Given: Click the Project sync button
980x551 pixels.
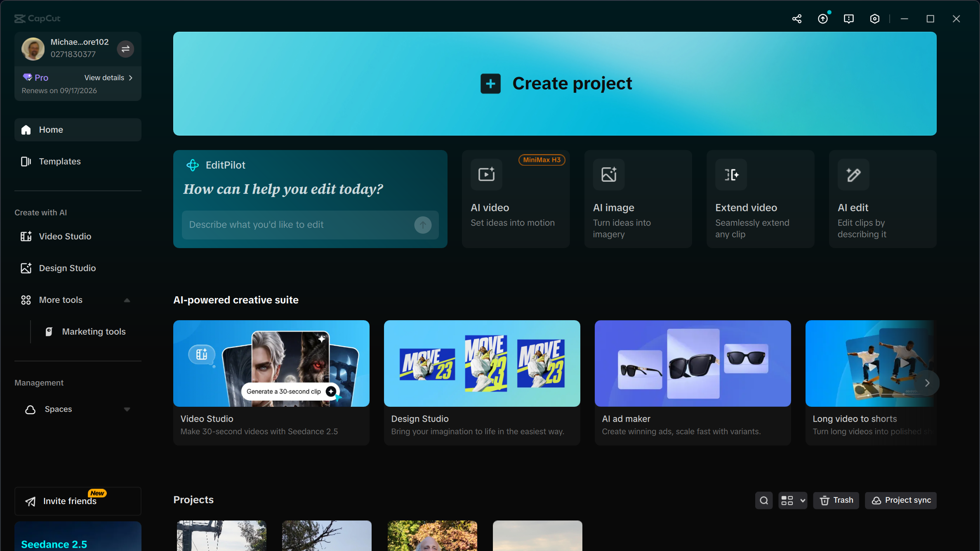Looking at the screenshot, I should [901, 500].
